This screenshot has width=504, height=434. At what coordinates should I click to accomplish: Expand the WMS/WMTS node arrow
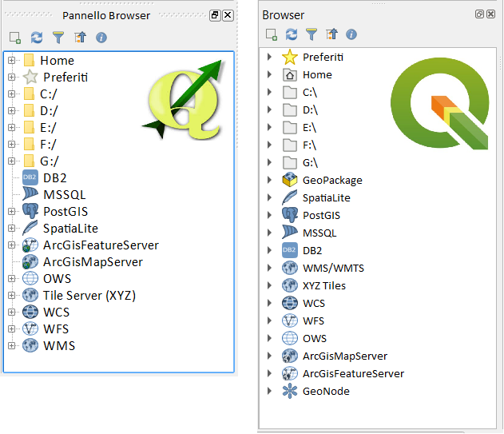(x=269, y=268)
